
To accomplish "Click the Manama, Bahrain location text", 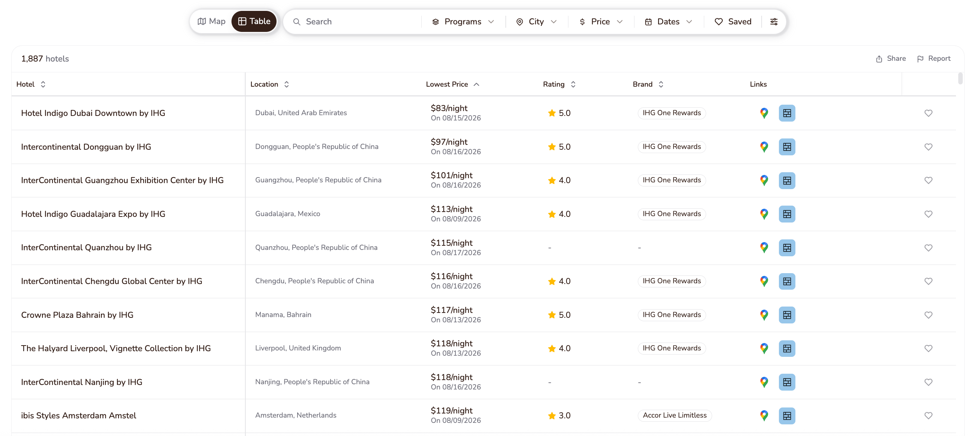I will 283,315.
